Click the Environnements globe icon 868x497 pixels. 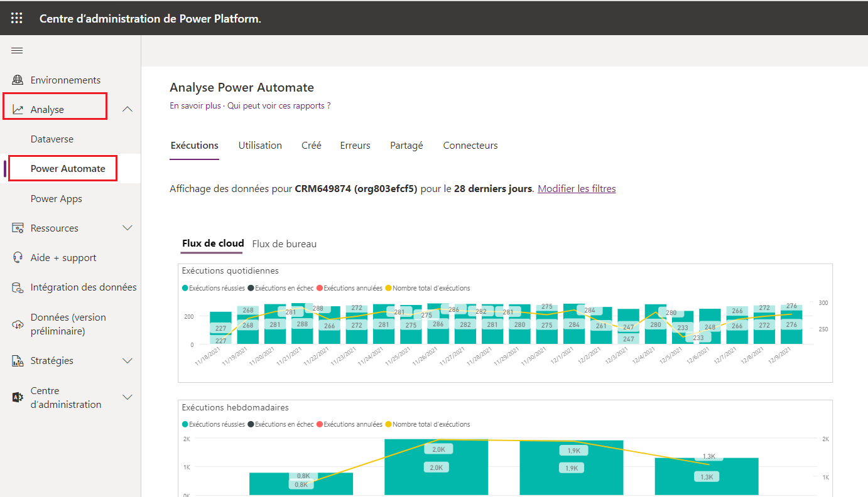click(18, 80)
